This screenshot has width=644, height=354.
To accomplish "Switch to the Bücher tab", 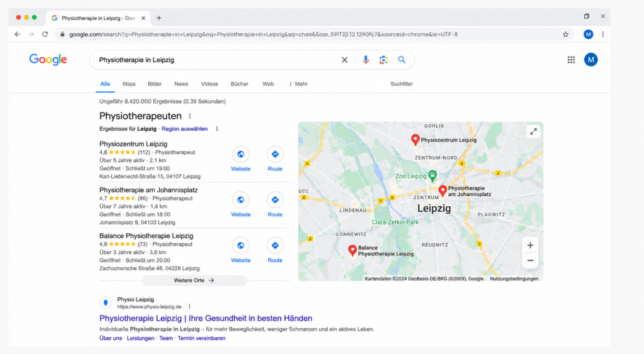I will tap(240, 84).
